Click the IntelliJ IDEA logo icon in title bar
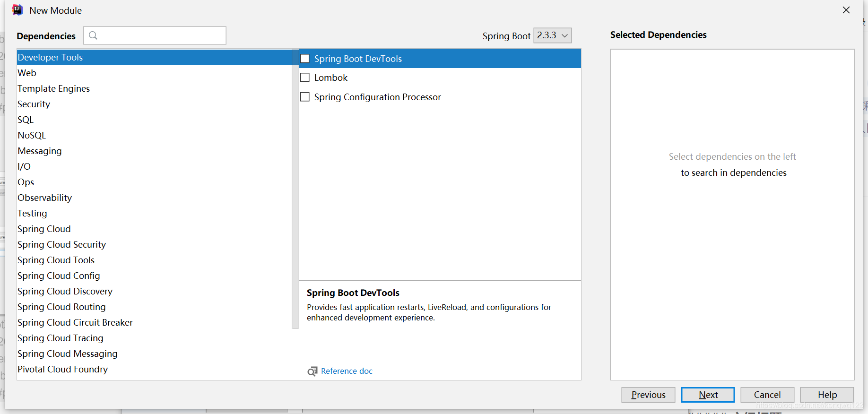The width and height of the screenshot is (868, 414). pyautogui.click(x=17, y=10)
